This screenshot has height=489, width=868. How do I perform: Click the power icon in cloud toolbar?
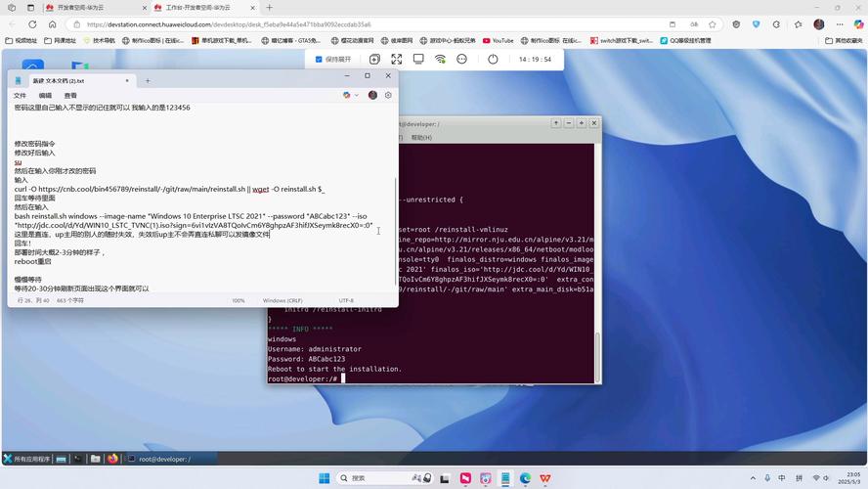[493, 59]
